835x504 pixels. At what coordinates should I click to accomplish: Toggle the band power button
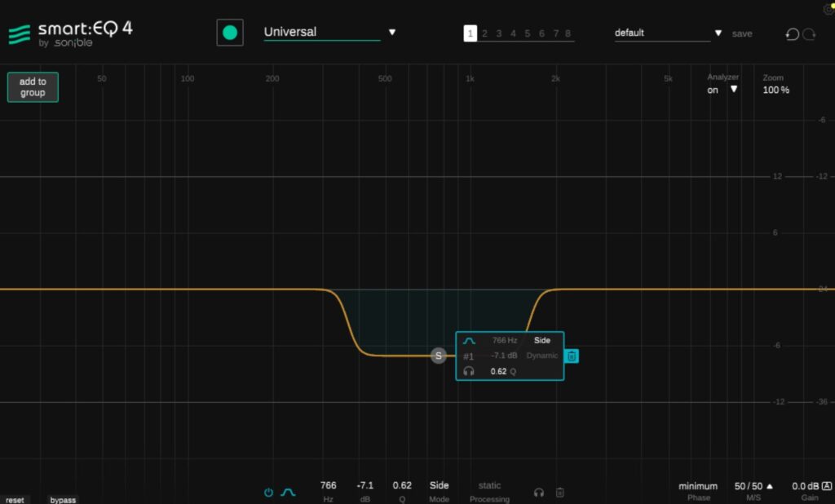pos(268,493)
